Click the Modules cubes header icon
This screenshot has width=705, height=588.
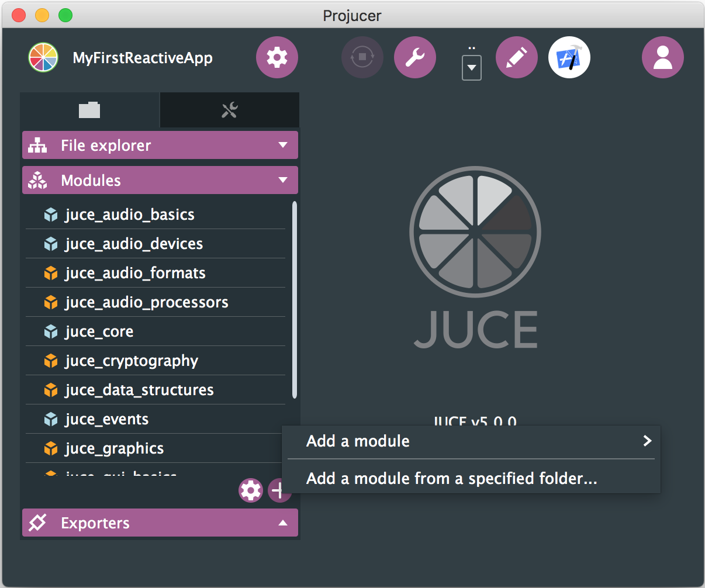click(37, 181)
